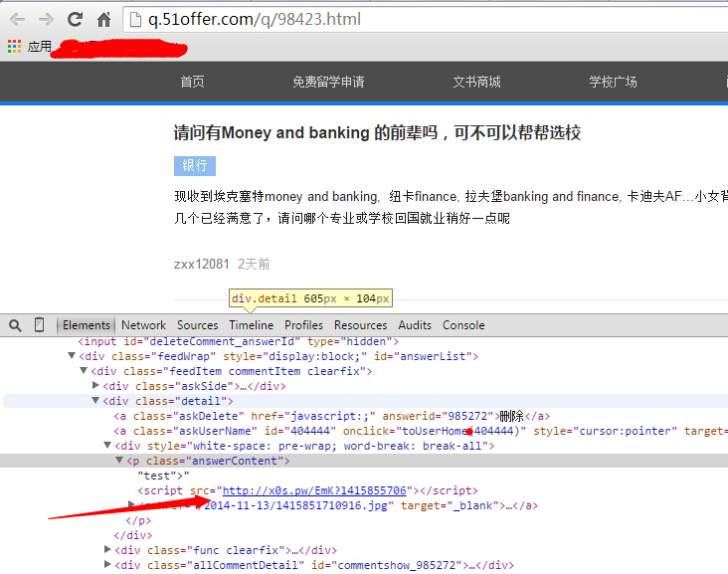The width and height of the screenshot is (728, 574).
Task: Open 免费留学申请 navigation item
Action: point(328,82)
